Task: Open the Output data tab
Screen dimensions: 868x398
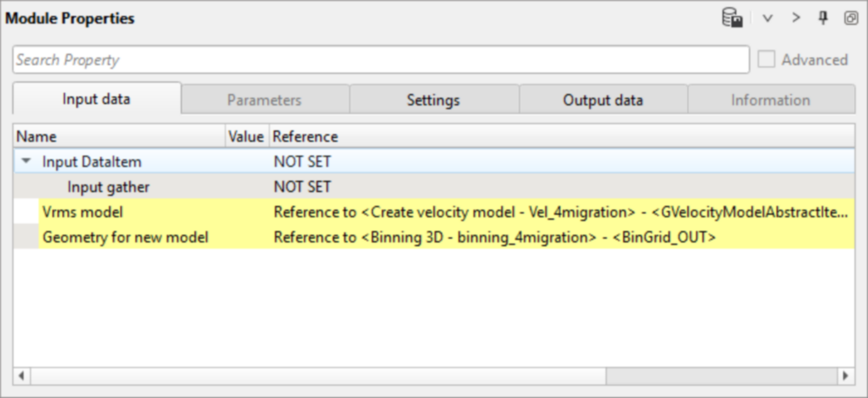Action: tap(603, 100)
